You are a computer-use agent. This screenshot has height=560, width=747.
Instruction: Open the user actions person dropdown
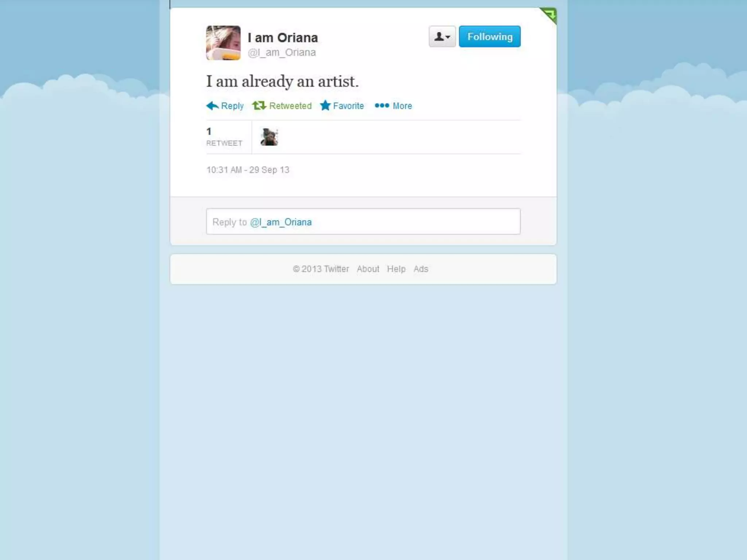click(x=442, y=36)
